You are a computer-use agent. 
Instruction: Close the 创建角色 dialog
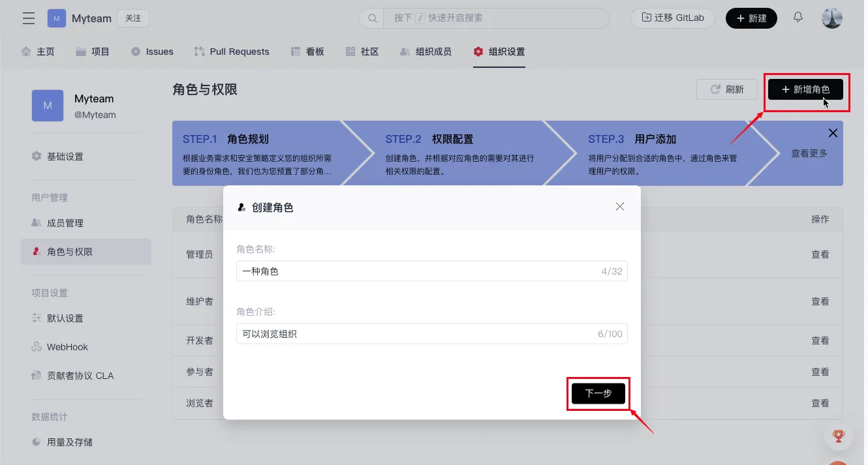[x=619, y=207]
